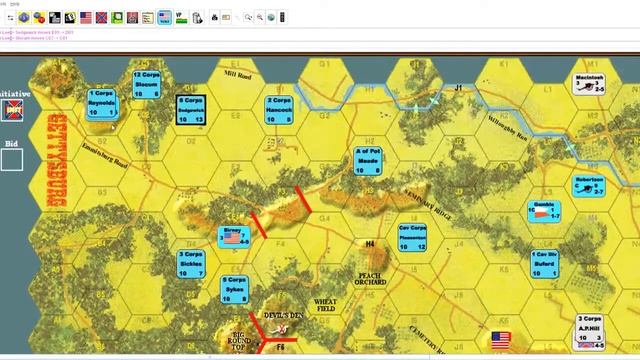The height and width of the screenshot is (360, 640).
Task: Click the Initiative flag marker box
Action: click(x=12, y=110)
